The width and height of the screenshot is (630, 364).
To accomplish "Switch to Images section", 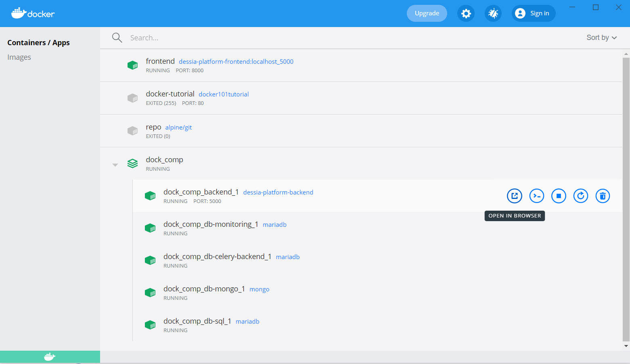I will (x=19, y=57).
